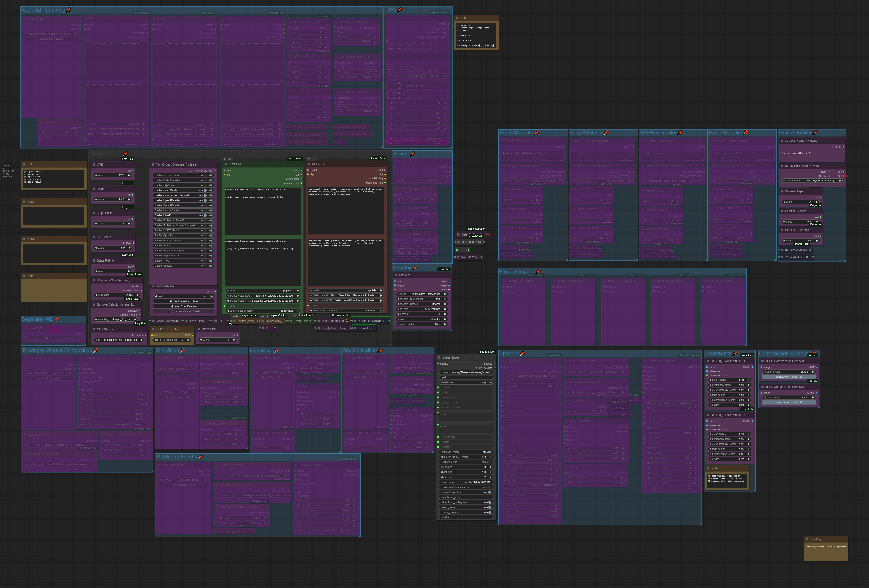Open ckpt_name dropdown with fabricatedXL_v60.safetensors

coord(119,340)
